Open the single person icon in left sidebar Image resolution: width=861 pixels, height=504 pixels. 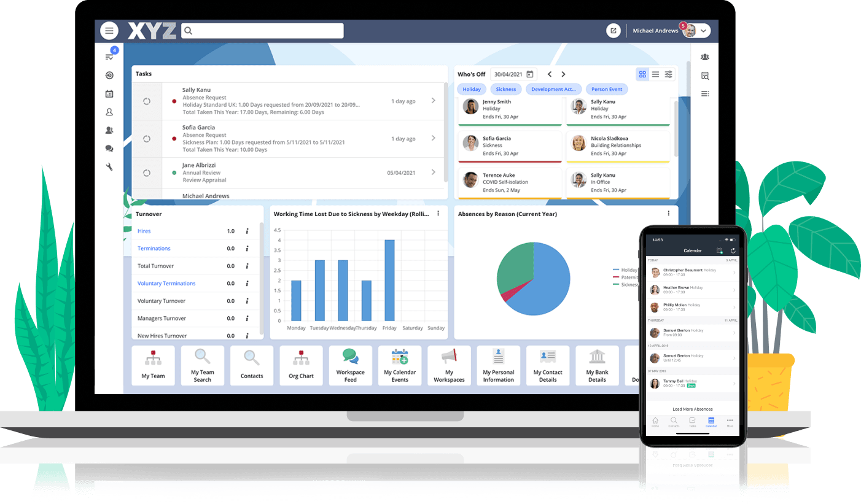point(109,112)
